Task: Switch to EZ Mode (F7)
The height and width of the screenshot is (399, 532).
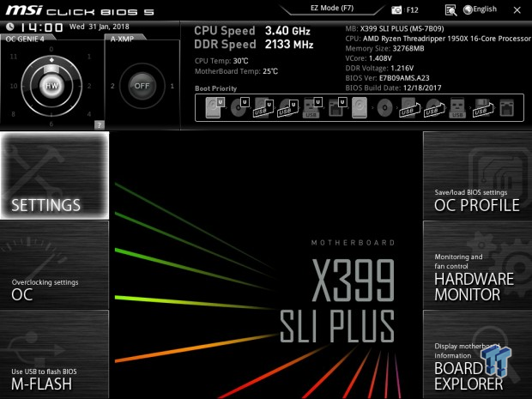Action: pyautogui.click(x=332, y=8)
